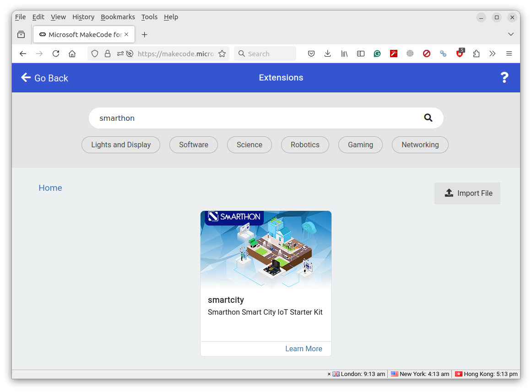This screenshot has width=532, height=392.
Task: Filter by Lights and Display category
Action: pos(121,145)
